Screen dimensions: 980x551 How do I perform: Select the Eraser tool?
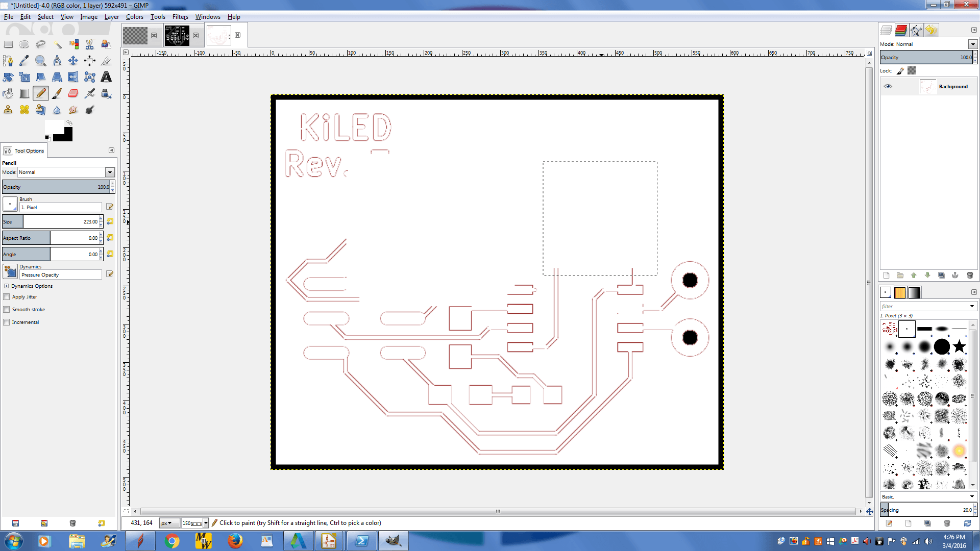pos(73,93)
